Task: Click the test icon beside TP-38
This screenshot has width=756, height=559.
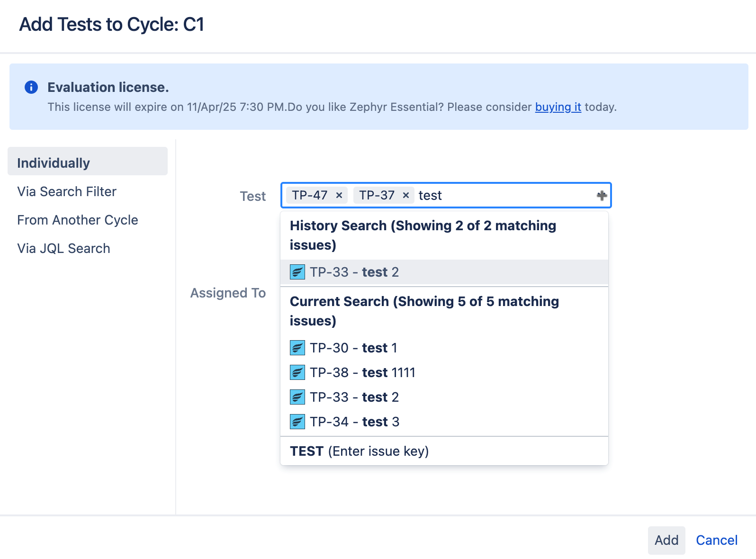Action: tap(297, 372)
